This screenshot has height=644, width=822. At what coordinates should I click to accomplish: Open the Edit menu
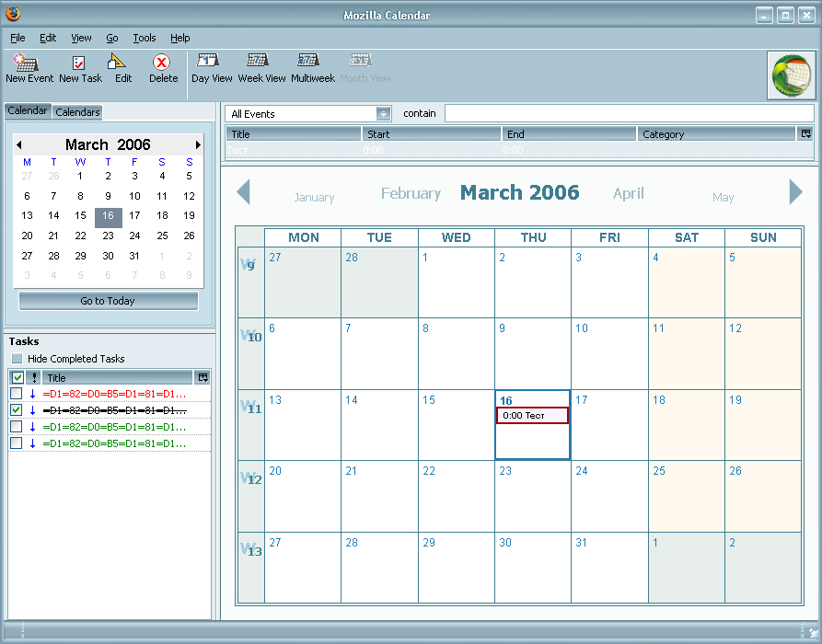click(48, 38)
